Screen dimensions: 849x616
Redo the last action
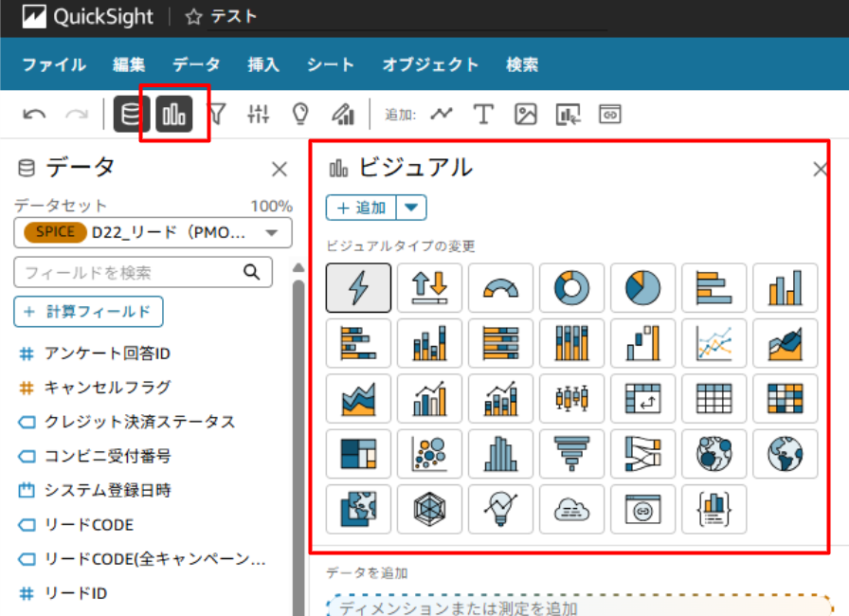pyautogui.click(x=77, y=115)
